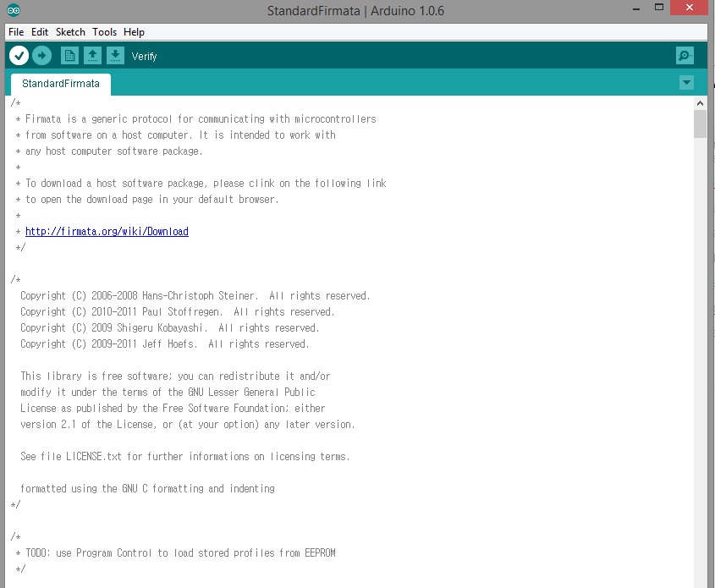
Task: Open the Edit menu
Action: [40, 32]
